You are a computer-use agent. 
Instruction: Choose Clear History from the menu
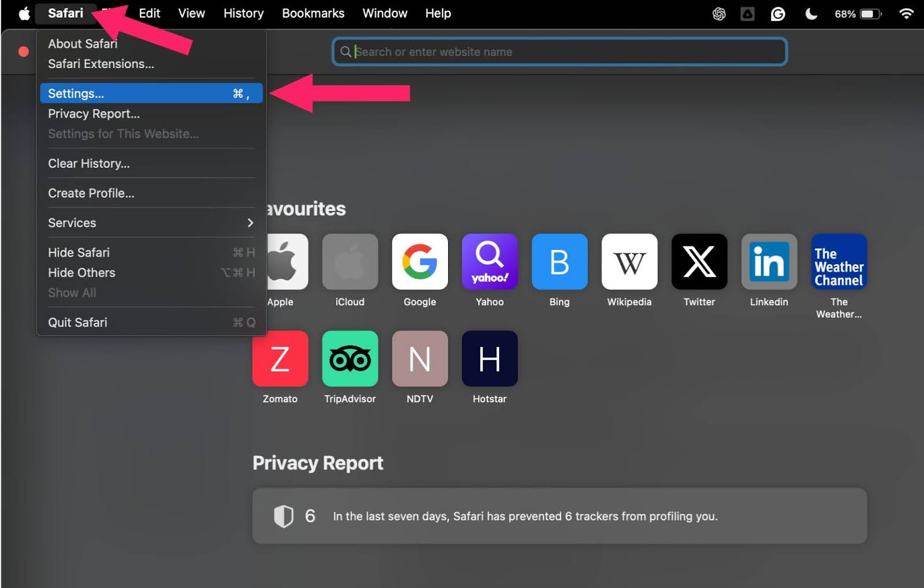88,163
